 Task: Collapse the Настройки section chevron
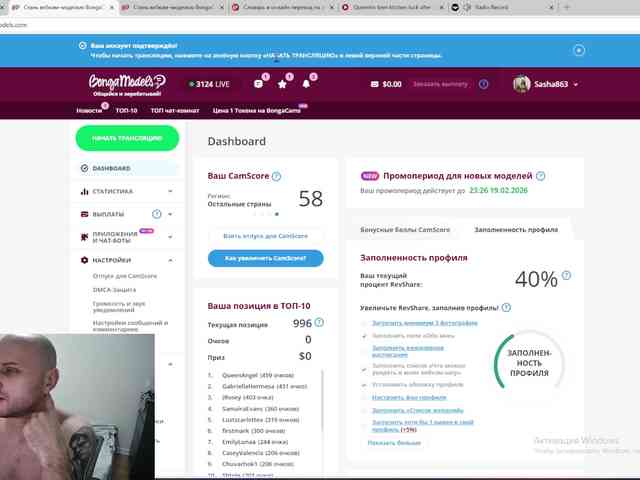[170, 260]
